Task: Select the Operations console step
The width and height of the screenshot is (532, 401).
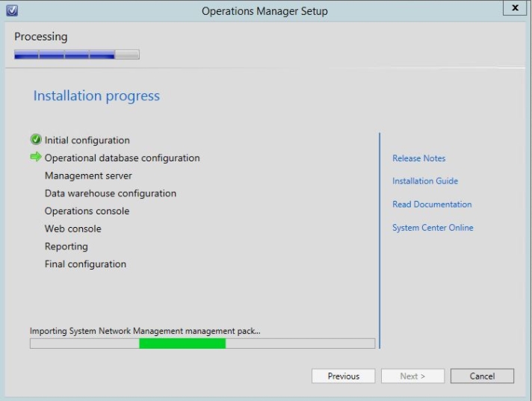Action: [87, 211]
